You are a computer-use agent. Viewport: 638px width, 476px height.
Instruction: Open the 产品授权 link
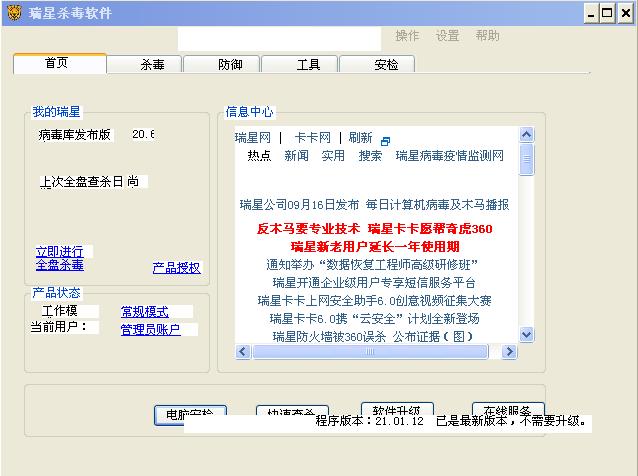point(177,268)
